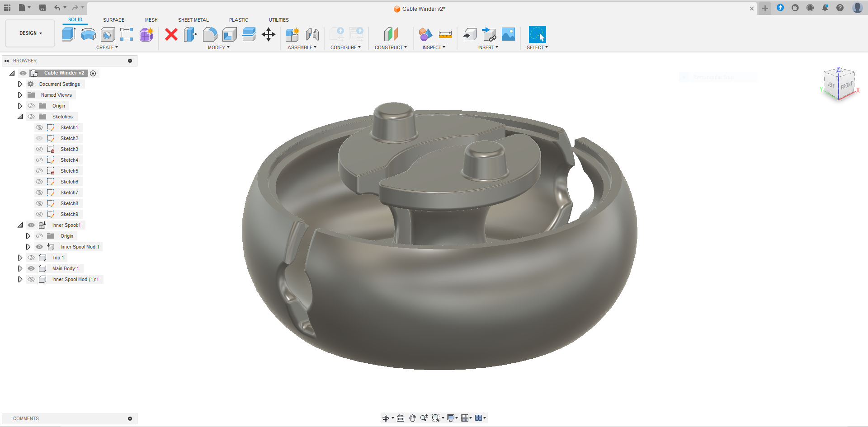Image resolution: width=868 pixels, height=427 pixels.
Task: Switch to the MESH tab
Action: (x=151, y=20)
